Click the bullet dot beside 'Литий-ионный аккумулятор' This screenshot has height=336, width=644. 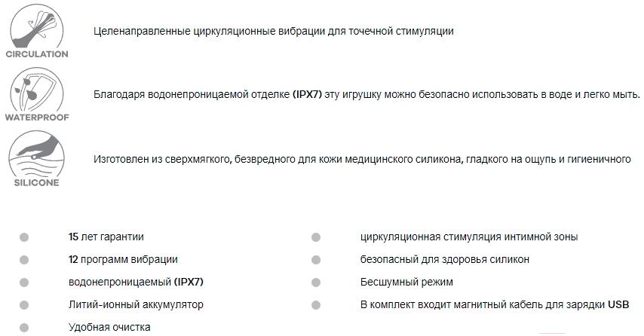[24, 305]
